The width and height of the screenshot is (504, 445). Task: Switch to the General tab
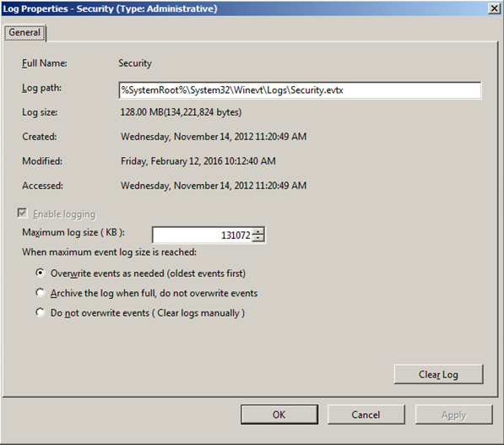pos(24,32)
